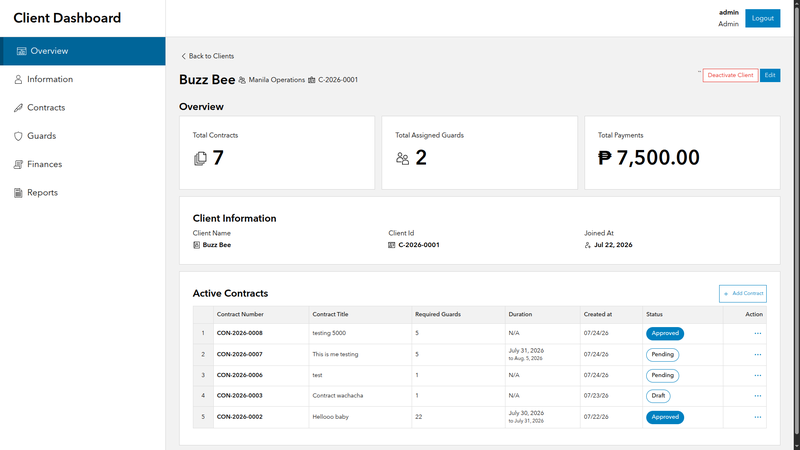Go back via Back to Clients link
This screenshot has width=800, height=450.
208,56
